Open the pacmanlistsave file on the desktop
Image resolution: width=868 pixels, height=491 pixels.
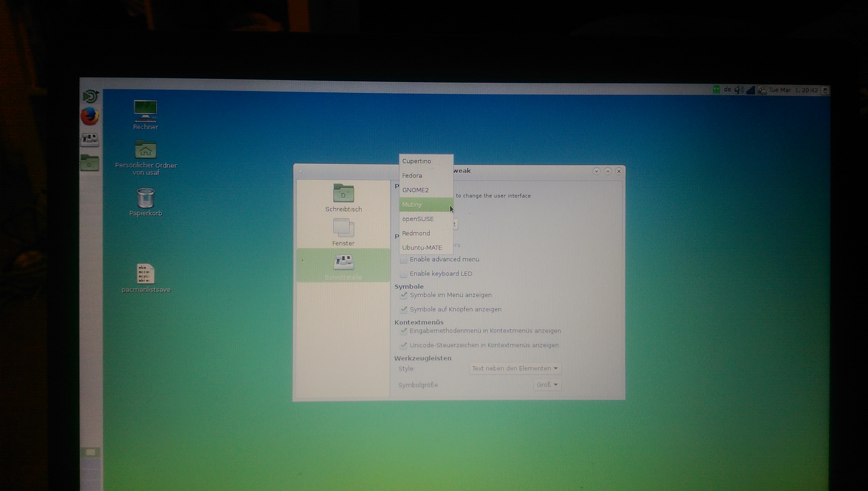click(x=146, y=278)
